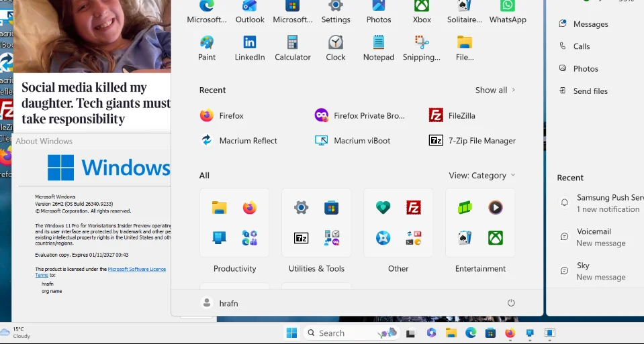Open FileZilla icon in Other group

413,207
